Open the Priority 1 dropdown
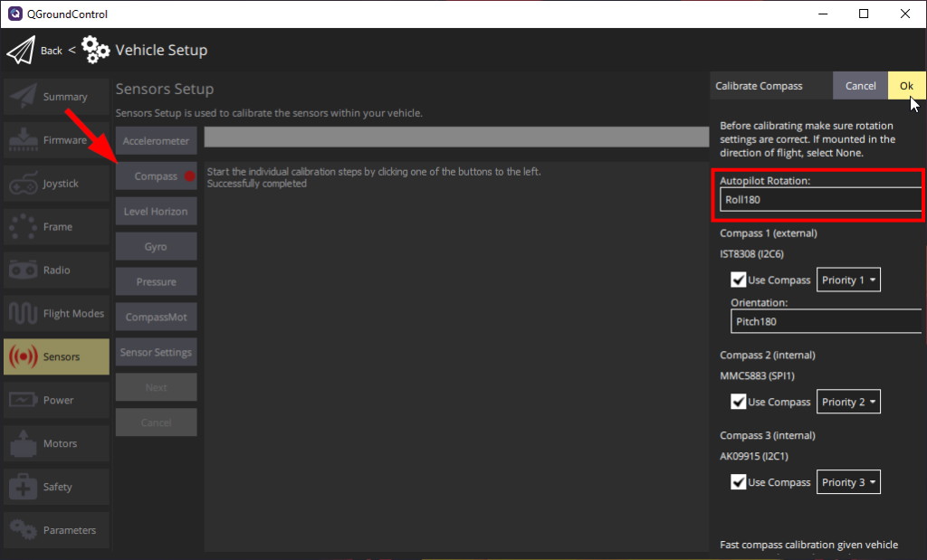Image resolution: width=927 pixels, height=560 pixels. tap(848, 280)
